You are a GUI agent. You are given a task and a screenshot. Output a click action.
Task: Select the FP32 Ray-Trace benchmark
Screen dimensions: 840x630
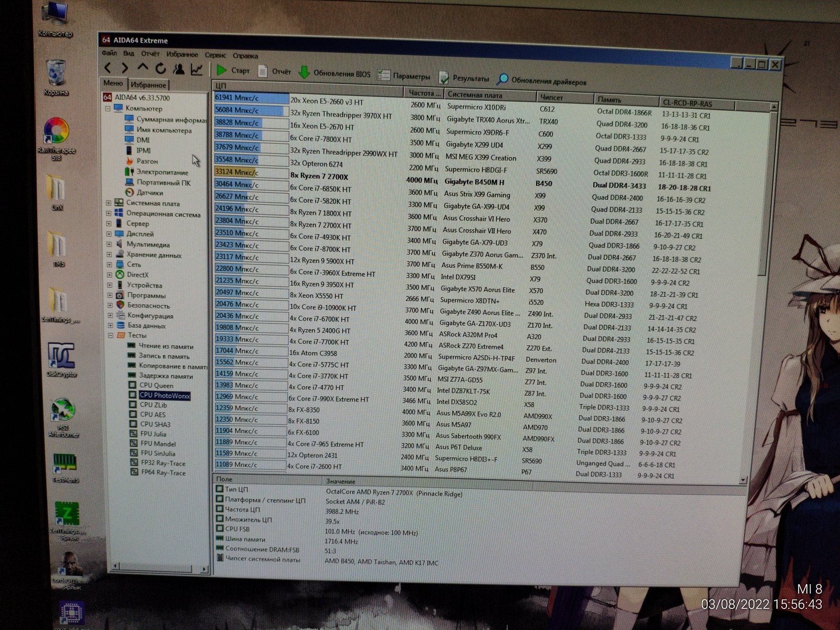158,463
